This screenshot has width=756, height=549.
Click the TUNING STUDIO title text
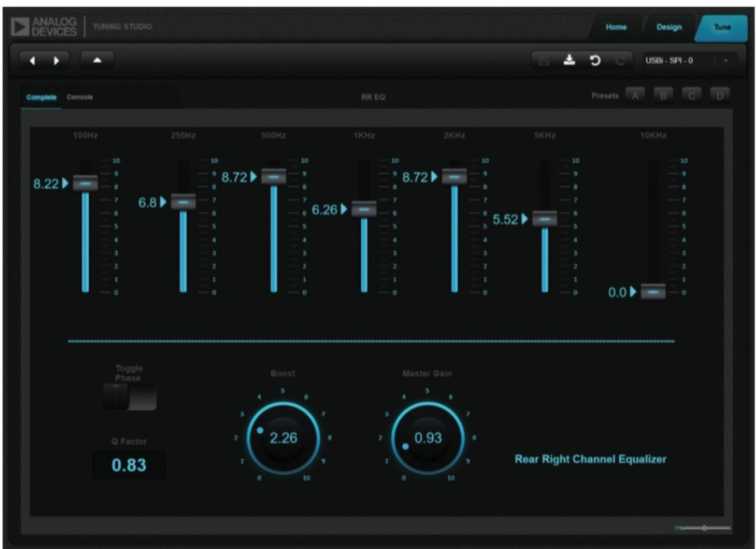pyautogui.click(x=122, y=27)
